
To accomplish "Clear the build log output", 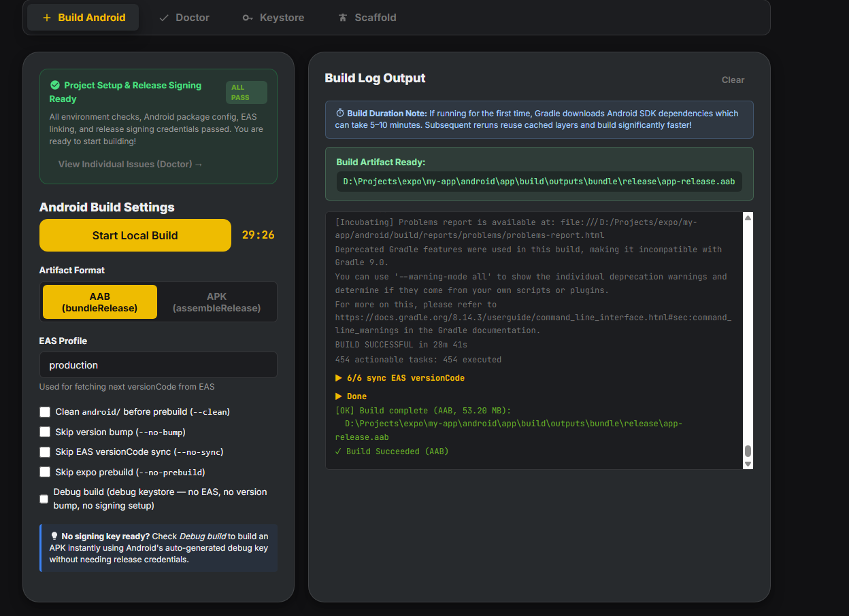I will click(733, 80).
